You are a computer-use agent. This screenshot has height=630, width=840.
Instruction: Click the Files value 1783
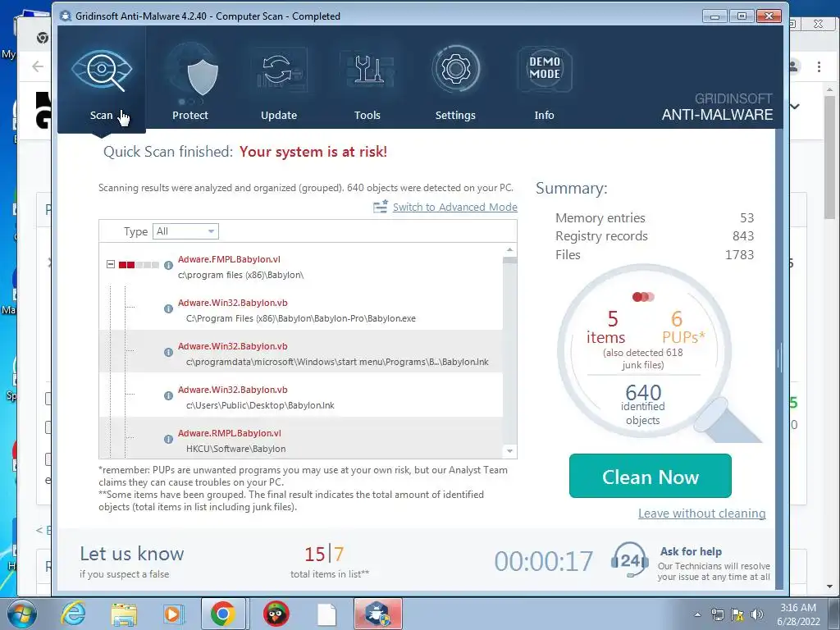739,255
